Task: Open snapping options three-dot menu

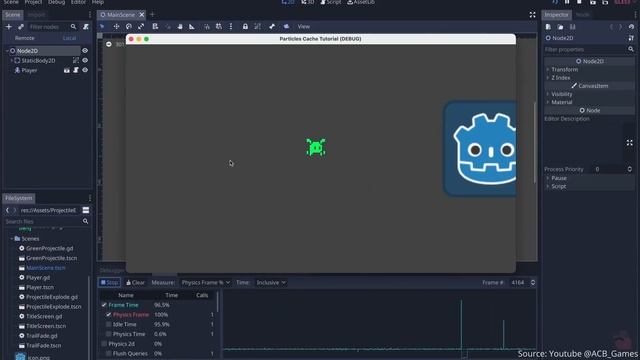Action: tap(231, 27)
